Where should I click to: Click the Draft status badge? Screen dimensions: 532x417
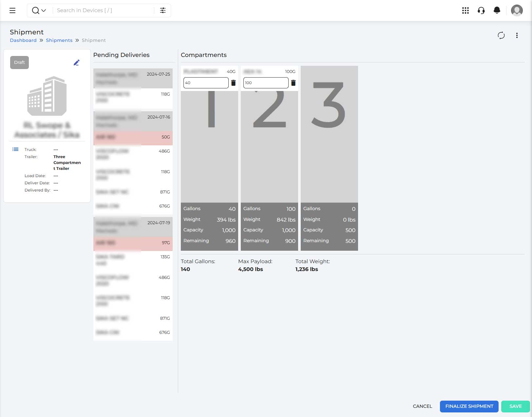click(19, 63)
